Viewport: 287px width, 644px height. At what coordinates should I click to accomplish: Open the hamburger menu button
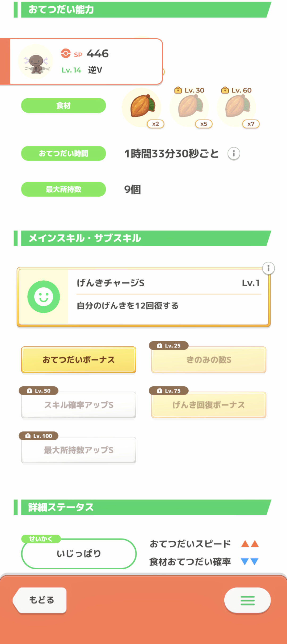click(247, 600)
